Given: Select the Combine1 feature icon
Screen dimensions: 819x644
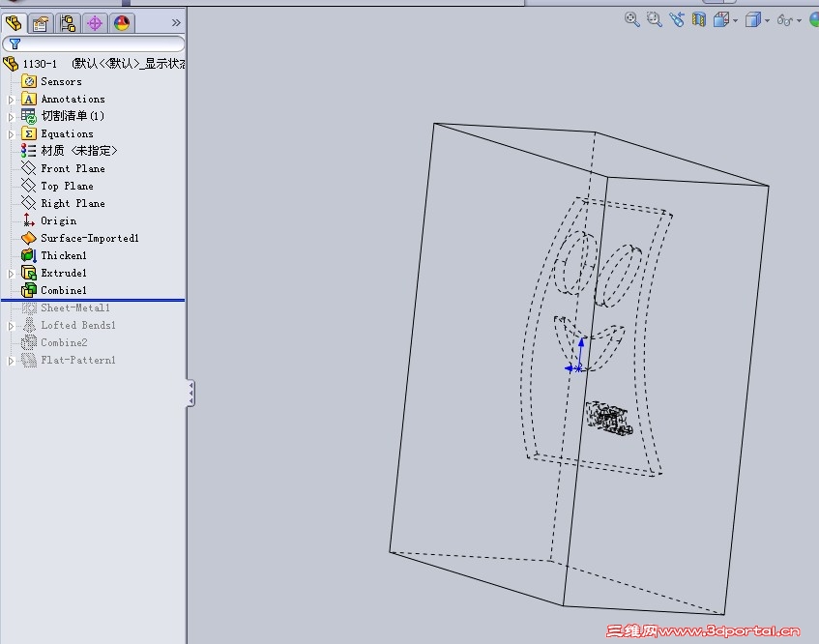Looking at the screenshot, I should [29, 290].
